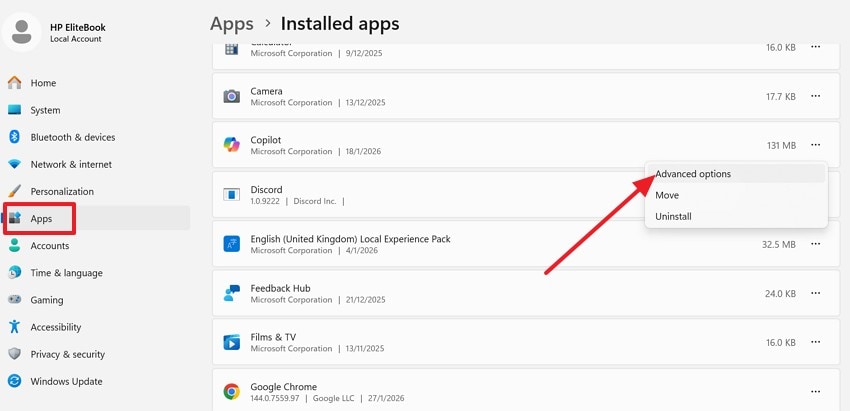Image resolution: width=850 pixels, height=411 pixels.
Task: Click the Calculator app icon
Action: tap(231, 48)
